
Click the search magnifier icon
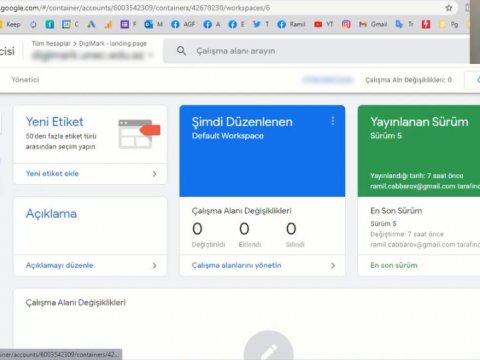point(181,51)
